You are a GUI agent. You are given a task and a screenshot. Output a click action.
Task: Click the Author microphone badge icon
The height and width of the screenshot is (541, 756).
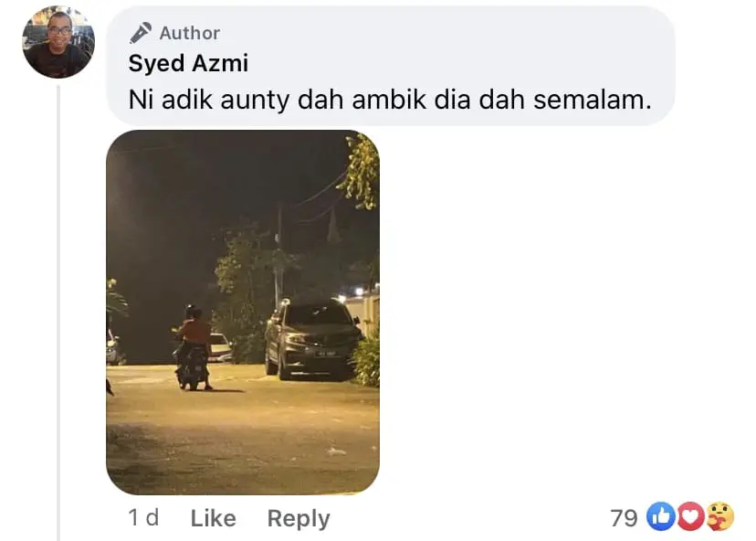pos(141,33)
